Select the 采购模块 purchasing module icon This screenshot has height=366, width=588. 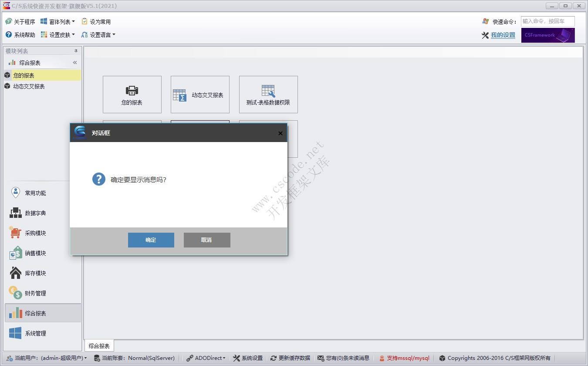[35, 233]
